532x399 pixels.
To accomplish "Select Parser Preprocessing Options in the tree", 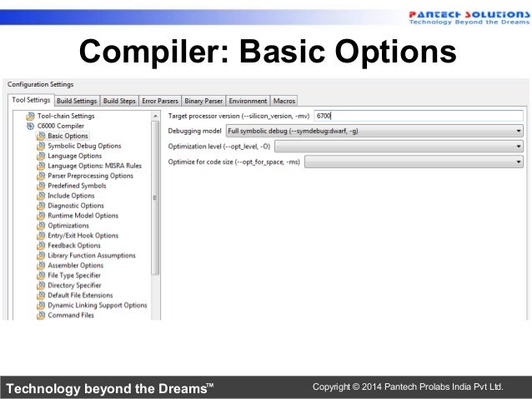I will coord(91,176).
